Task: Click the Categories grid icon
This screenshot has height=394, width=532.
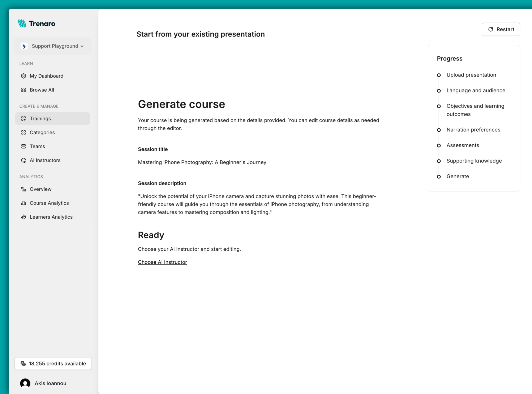Action: click(23, 132)
